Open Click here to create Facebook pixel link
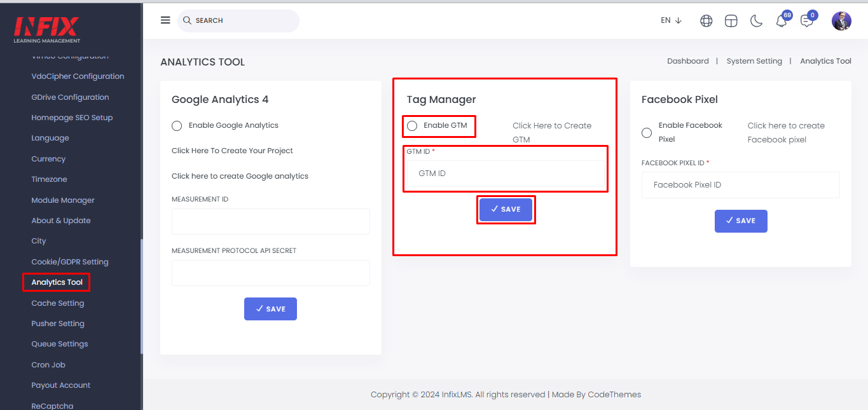The width and height of the screenshot is (868, 410). (786, 132)
